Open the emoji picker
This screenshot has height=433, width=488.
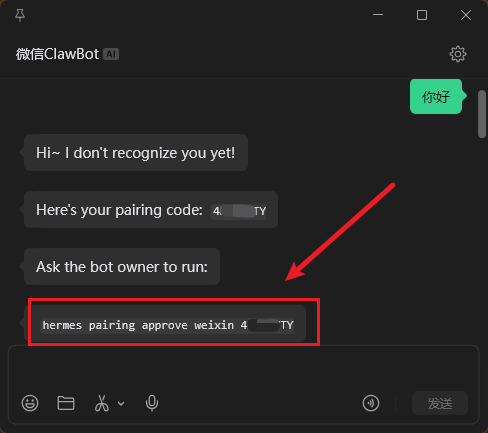(30, 403)
